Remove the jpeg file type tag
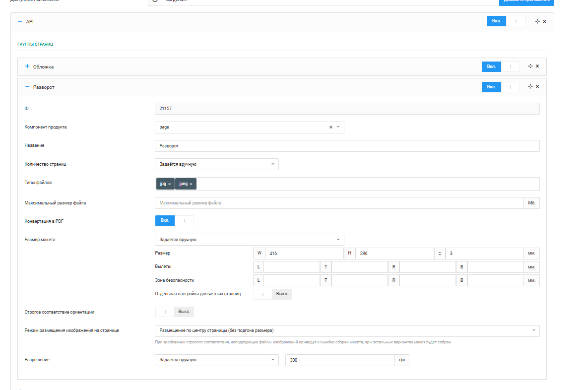Image resolution: width=588 pixels, height=390 pixels. coord(191,184)
